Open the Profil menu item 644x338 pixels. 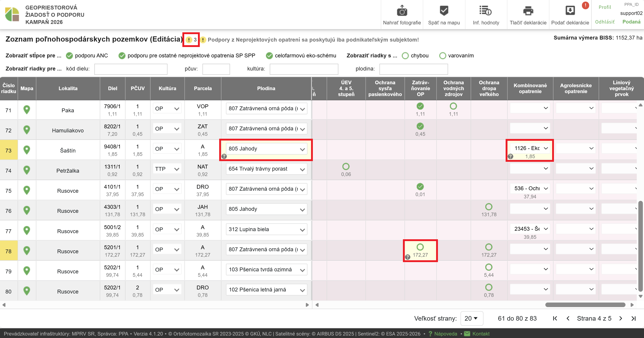604,7
